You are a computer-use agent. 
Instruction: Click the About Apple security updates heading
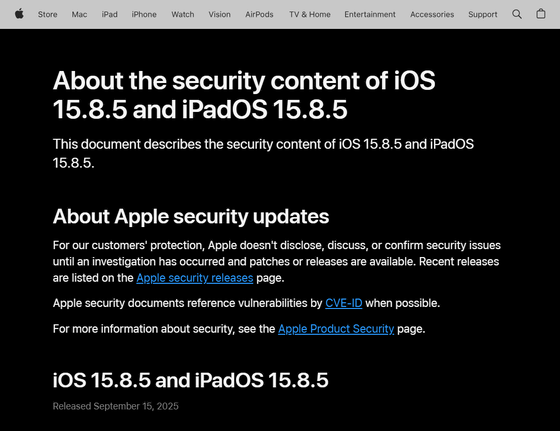tap(191, 216)
